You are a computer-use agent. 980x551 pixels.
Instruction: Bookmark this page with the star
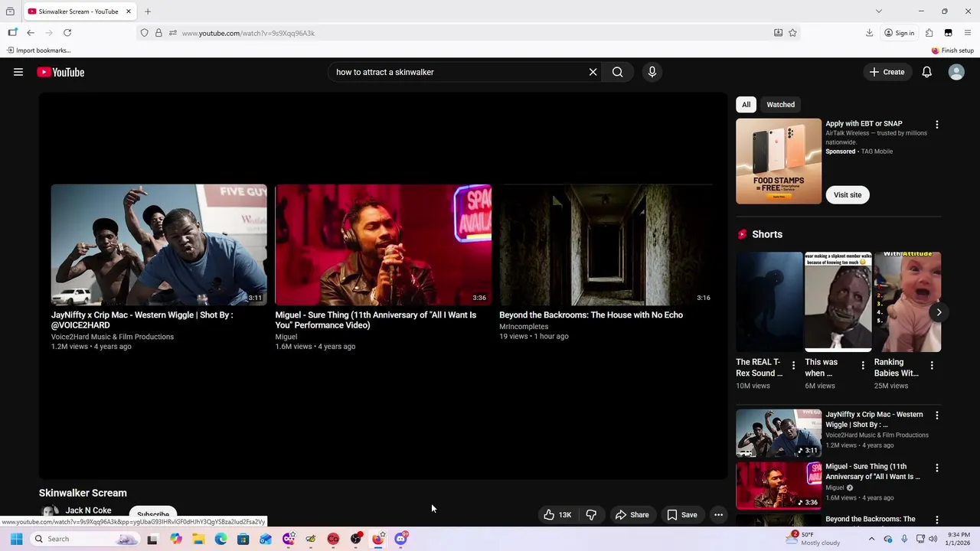tap(792, 33)
